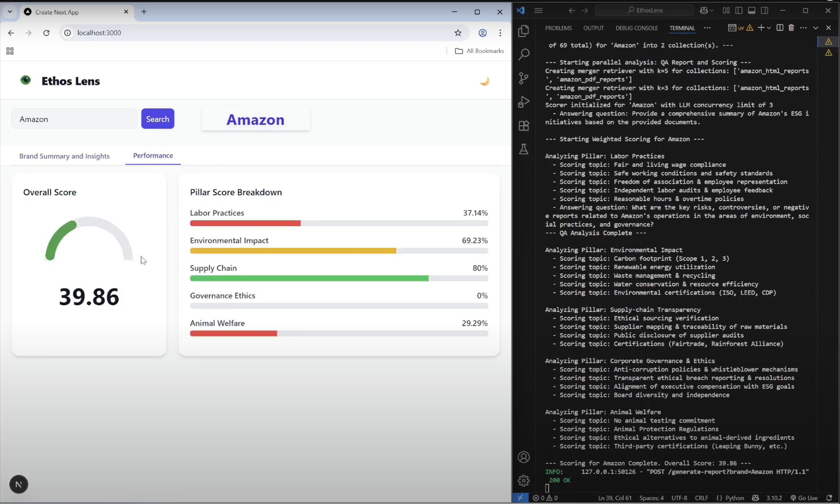The width and height of the screenshot is (840, 504).
Task: Click the Search button
Action: [x=157, y=119]
